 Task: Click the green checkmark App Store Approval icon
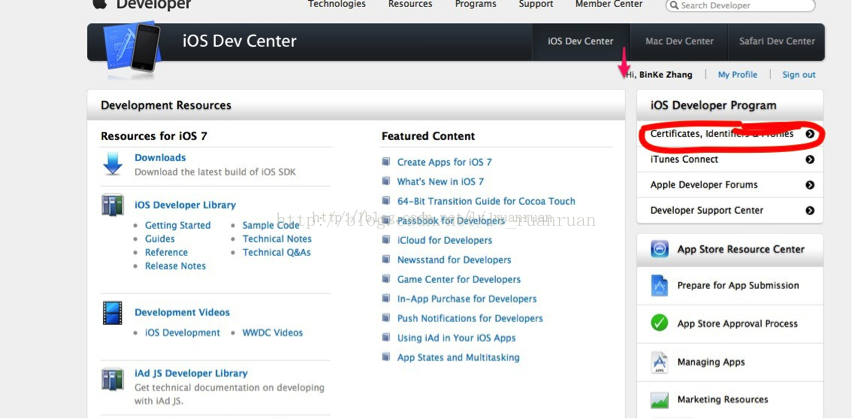(x=659, y=323)
